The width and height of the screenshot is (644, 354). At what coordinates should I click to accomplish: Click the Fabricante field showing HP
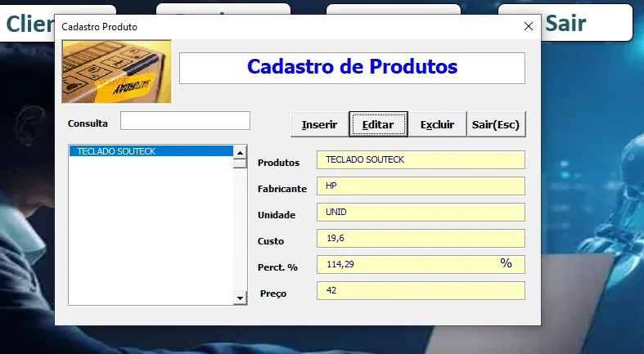click(x=421, y=186)
